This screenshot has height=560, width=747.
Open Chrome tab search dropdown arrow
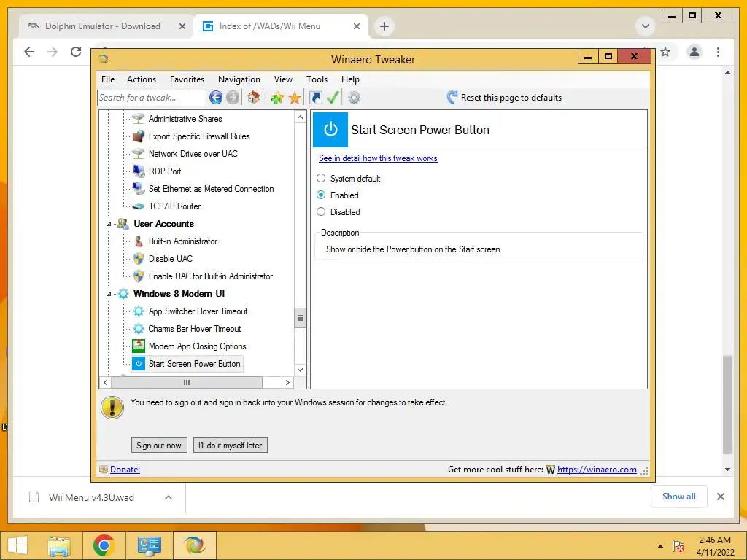coord(646,26)
